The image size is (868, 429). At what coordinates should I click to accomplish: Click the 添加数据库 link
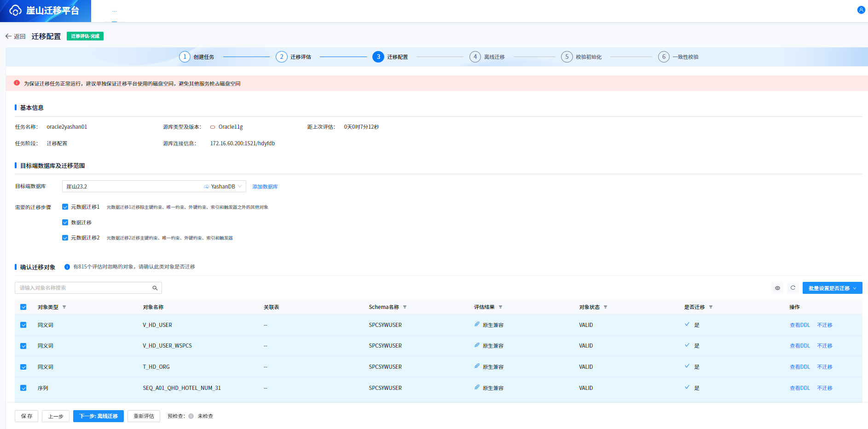point(265,187)
